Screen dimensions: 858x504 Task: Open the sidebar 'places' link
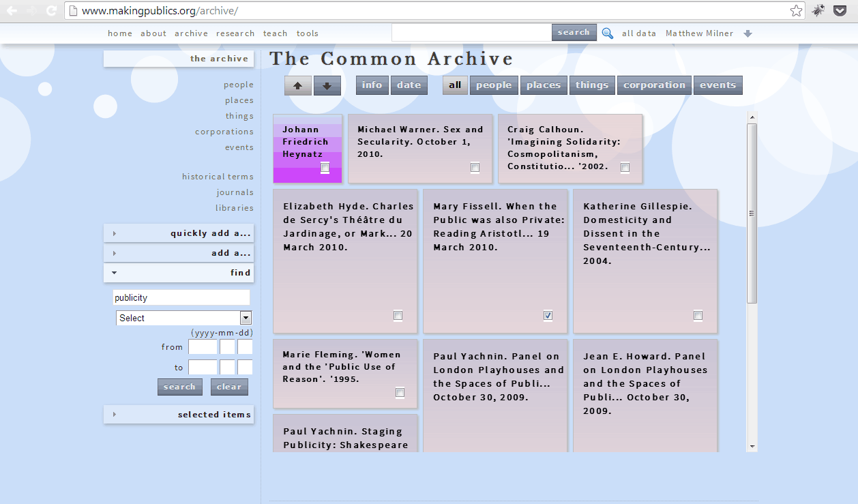tap(239, 100)
